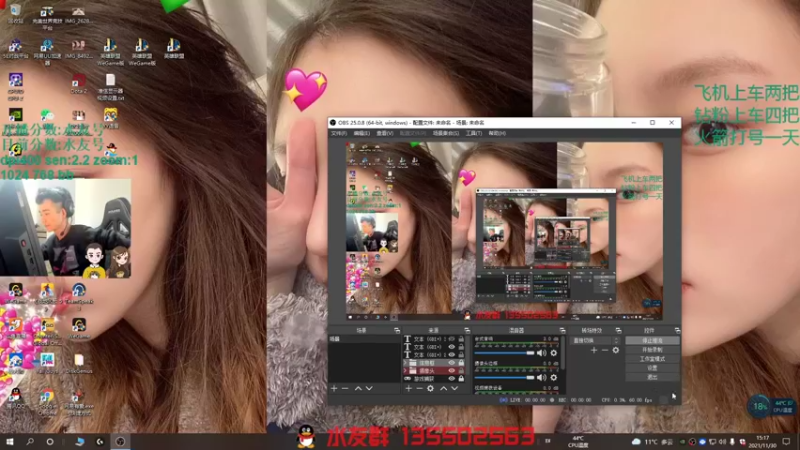Viewport: 800px width, 450px height.
Task: Open the 编辑(E) menu in OBS
Action: [362, 133]
